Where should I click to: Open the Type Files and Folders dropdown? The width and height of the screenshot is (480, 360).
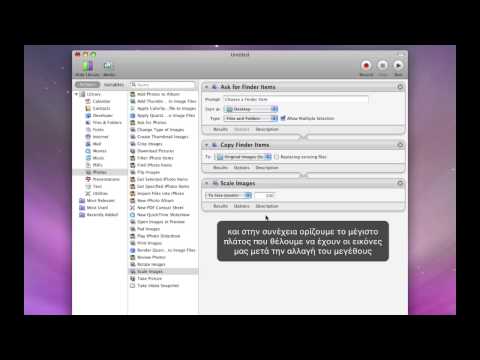click(x=251, y=118)
